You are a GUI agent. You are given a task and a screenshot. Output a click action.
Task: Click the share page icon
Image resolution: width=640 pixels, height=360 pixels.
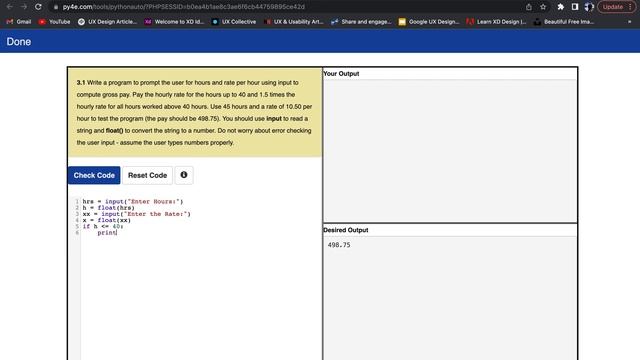pyautogui.click(x=529, y=7)
